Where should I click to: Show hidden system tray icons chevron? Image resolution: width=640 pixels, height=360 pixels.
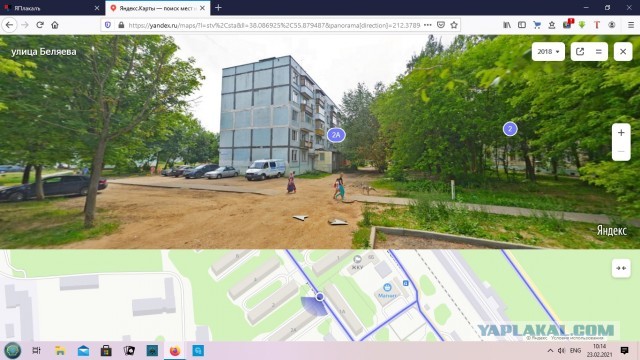coord(550,351)
